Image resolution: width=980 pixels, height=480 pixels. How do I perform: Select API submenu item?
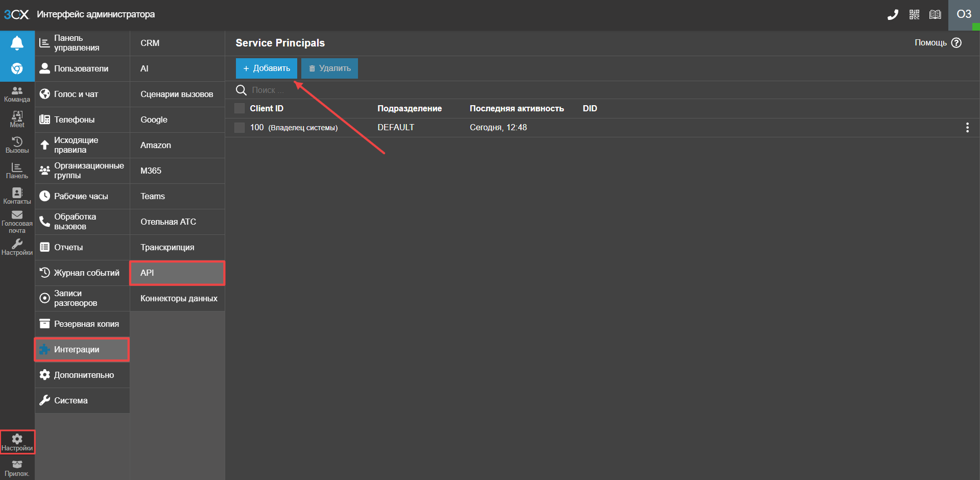(x=177, y=273)
